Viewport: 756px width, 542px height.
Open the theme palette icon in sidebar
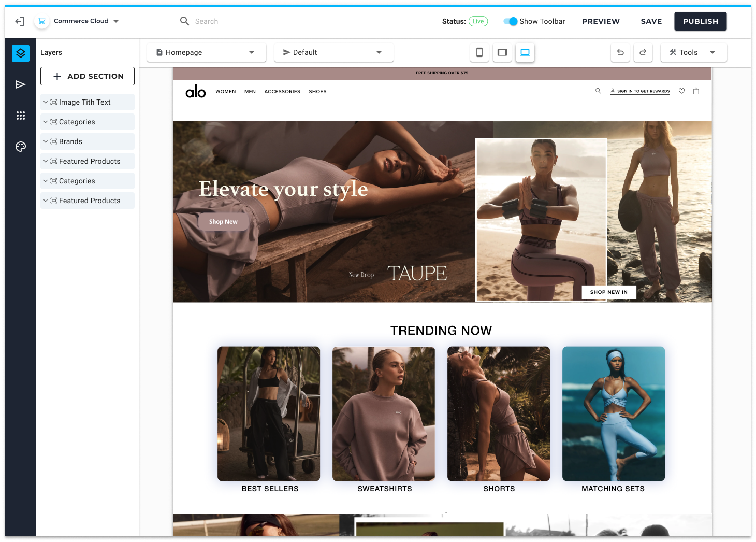tap(21, 147)
